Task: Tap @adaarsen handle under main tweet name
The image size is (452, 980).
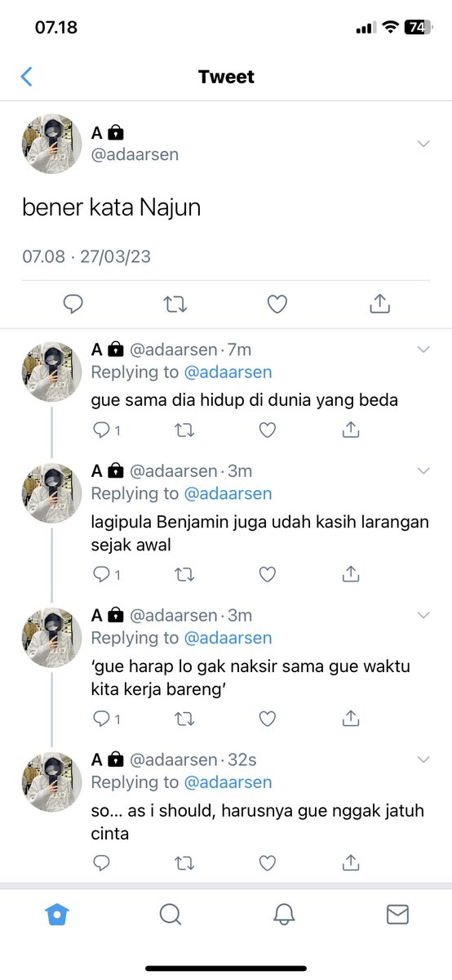Action: 135,154
